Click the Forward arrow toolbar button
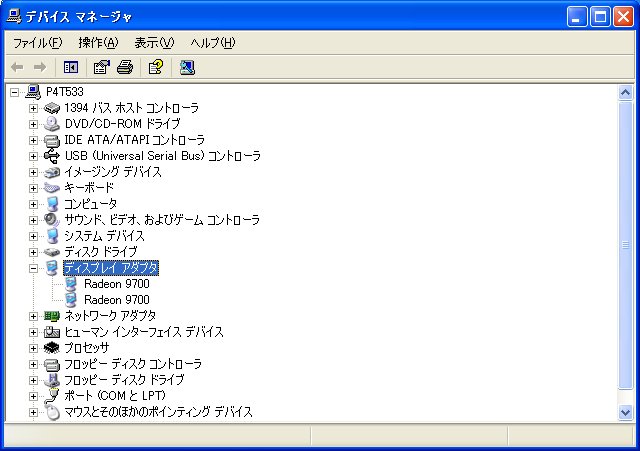 pyautogui.click(x=40, y=67)
